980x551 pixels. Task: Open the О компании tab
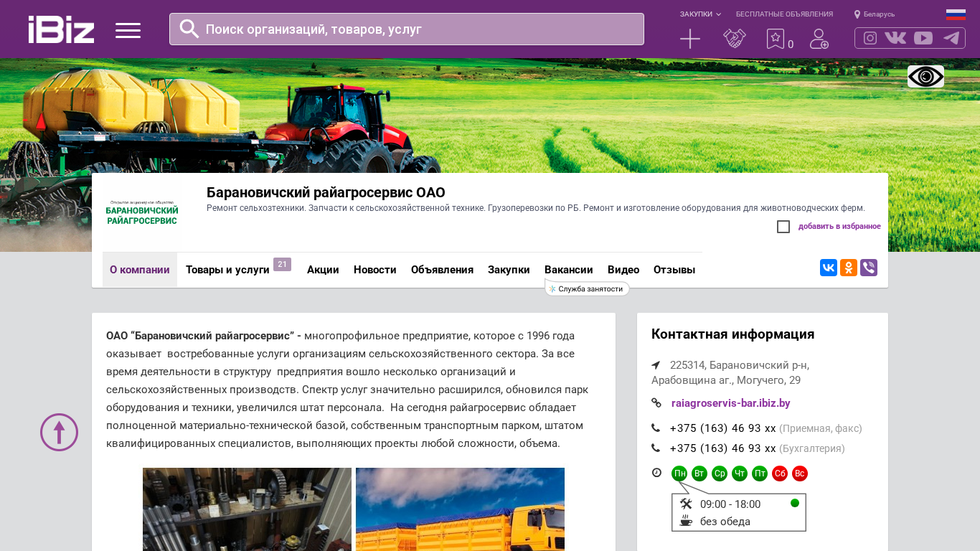pos(140,270)
